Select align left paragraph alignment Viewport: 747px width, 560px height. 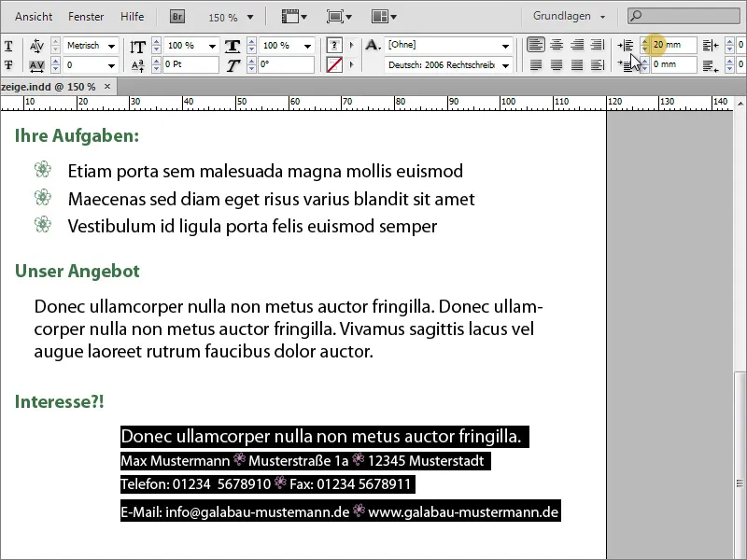click(536, 45)
